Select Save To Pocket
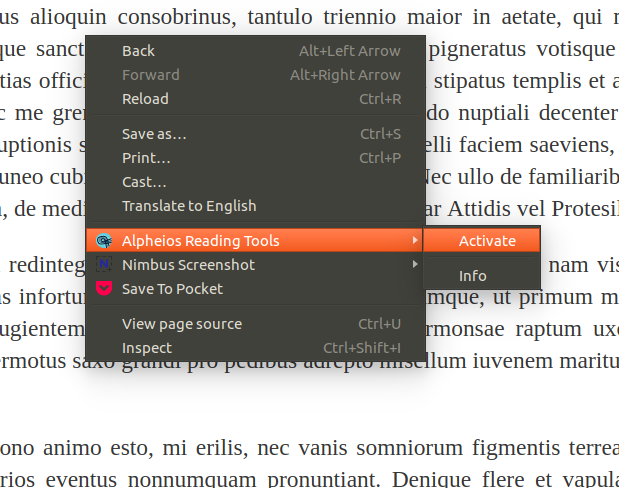619x488 pixels. pos(256,289)
